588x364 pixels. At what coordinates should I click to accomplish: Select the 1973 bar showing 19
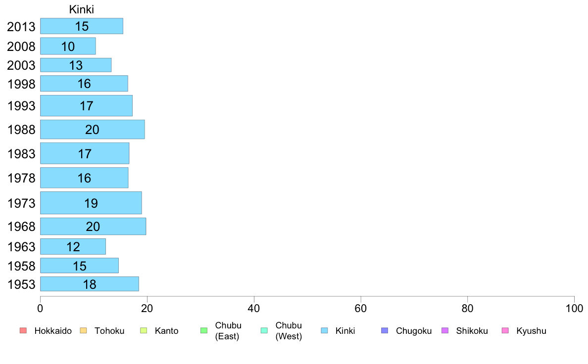click(91, 203)
